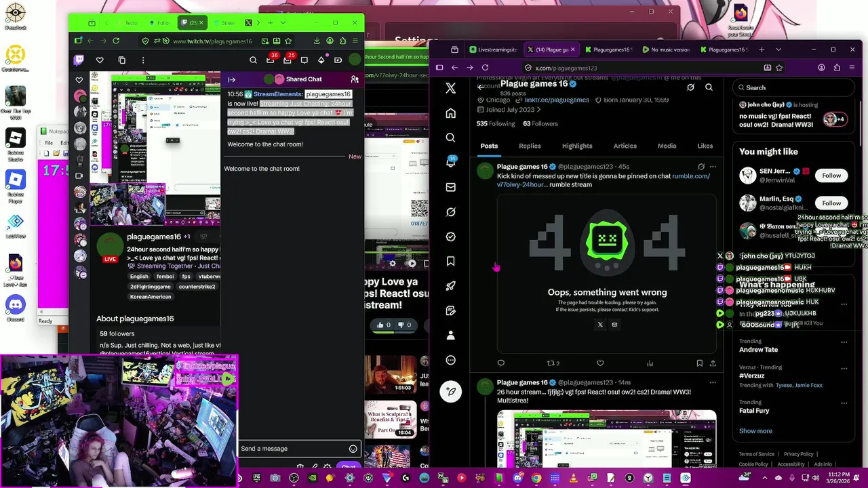Open linktr.ee/plaguegames profile link
This screenshot has height=488, width=868.
pos(556,100)
